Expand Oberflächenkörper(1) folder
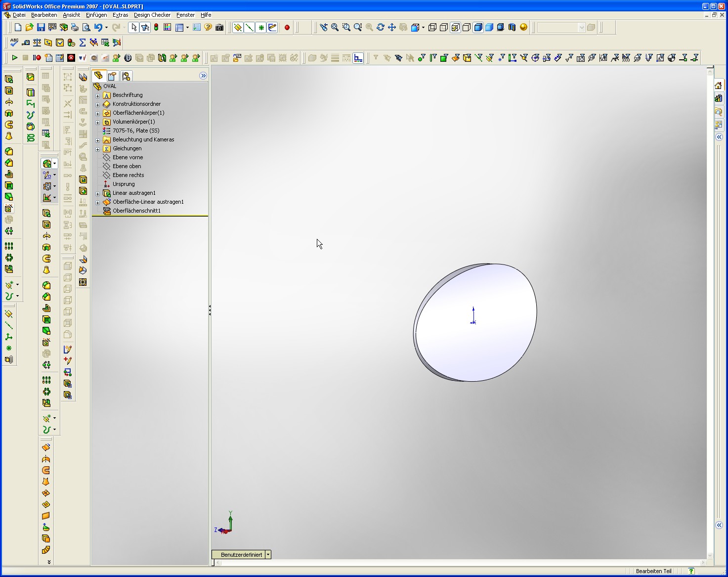Screen dimensions: 728x577 point(98,113)
